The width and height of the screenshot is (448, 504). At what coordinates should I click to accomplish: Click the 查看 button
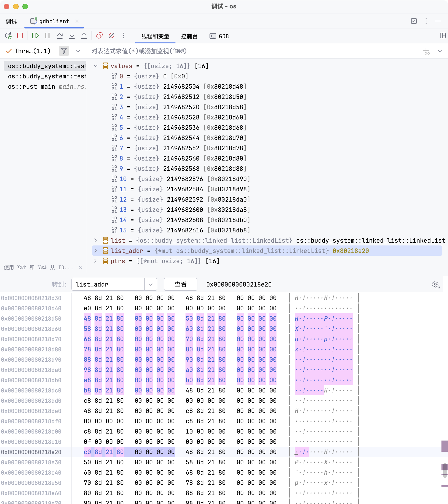pos(180,284)
